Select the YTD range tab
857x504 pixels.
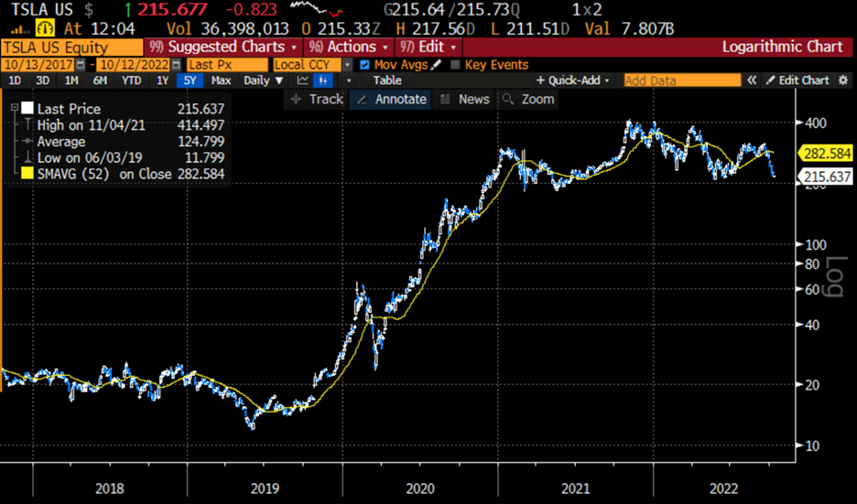(131, 80)
